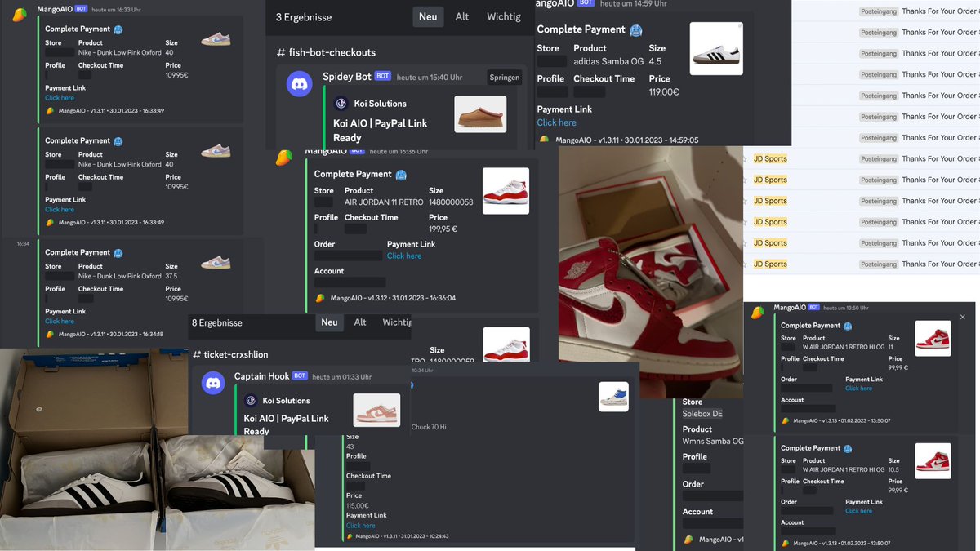Select Neu tab in 8 Ergebnisse panel
This screenshot has width=980, height=551.
pos(329,322)
